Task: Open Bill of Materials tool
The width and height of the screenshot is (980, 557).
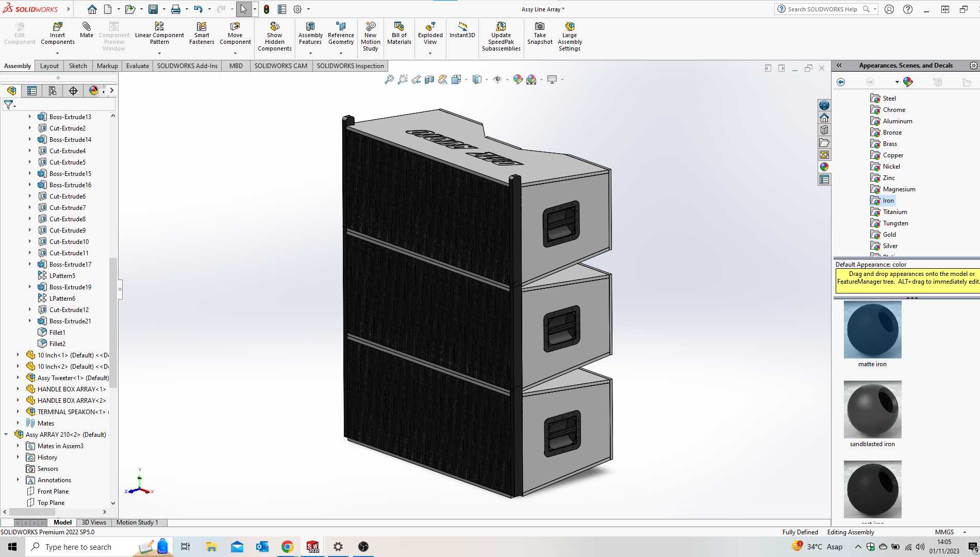Action: (399, 34)
